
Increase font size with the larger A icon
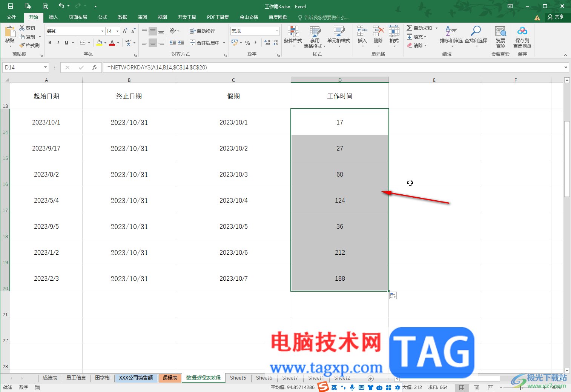[125, 31]
